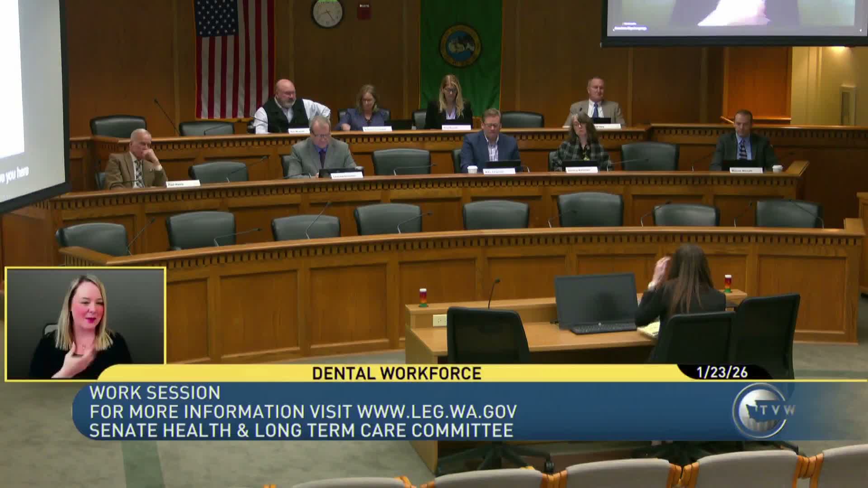Click the wall clock above the dais
868x488 pixels.
click(x=327, y=13)
